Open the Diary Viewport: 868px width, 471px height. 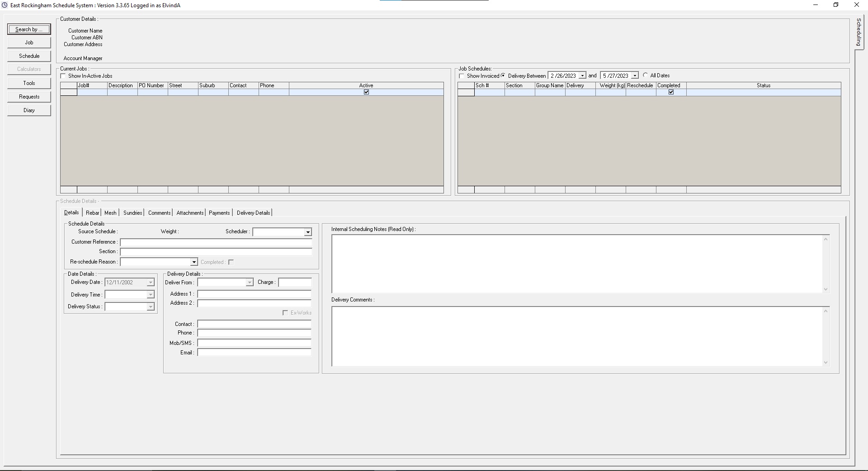tap(28, 110)
